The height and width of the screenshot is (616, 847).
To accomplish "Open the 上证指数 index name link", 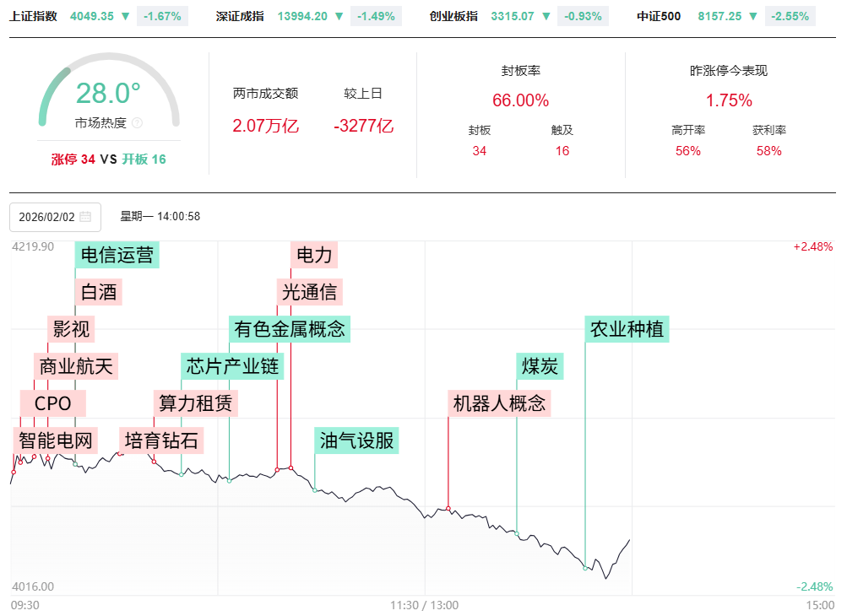I will tap(34, 16).
